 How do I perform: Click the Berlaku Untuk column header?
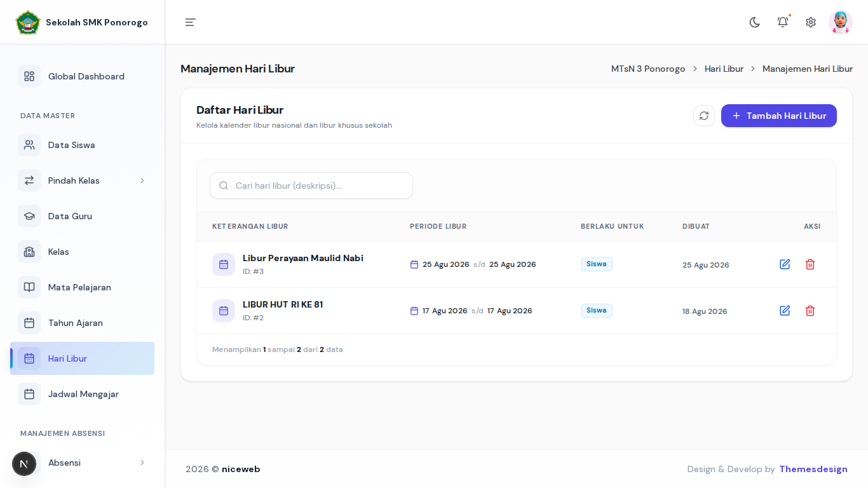tap(613, 226)
